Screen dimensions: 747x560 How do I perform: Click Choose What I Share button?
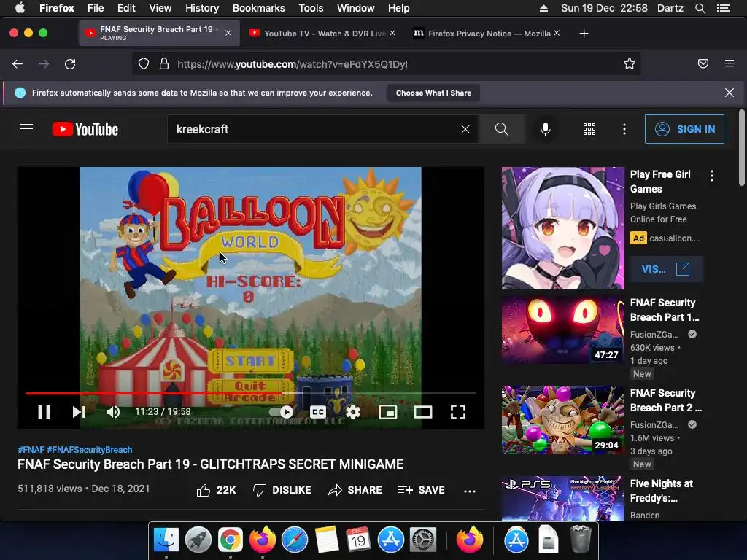433,93
